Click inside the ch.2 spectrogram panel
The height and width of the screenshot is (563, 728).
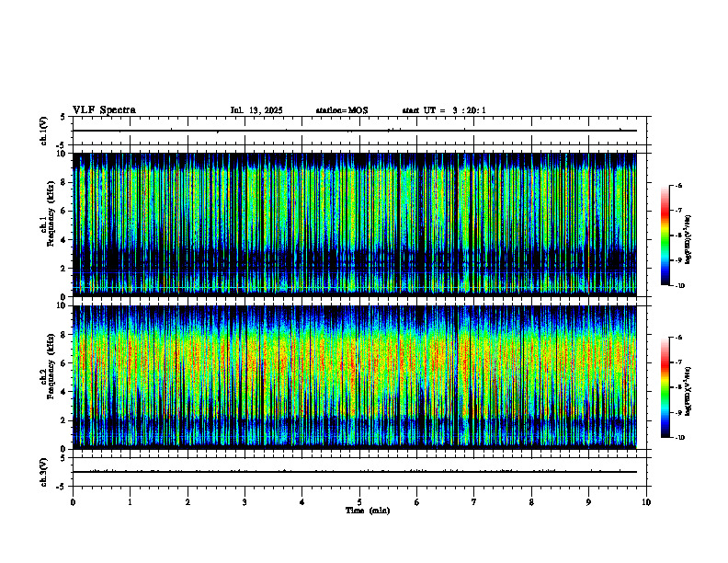pyautogui.click(x=355, y=377)
